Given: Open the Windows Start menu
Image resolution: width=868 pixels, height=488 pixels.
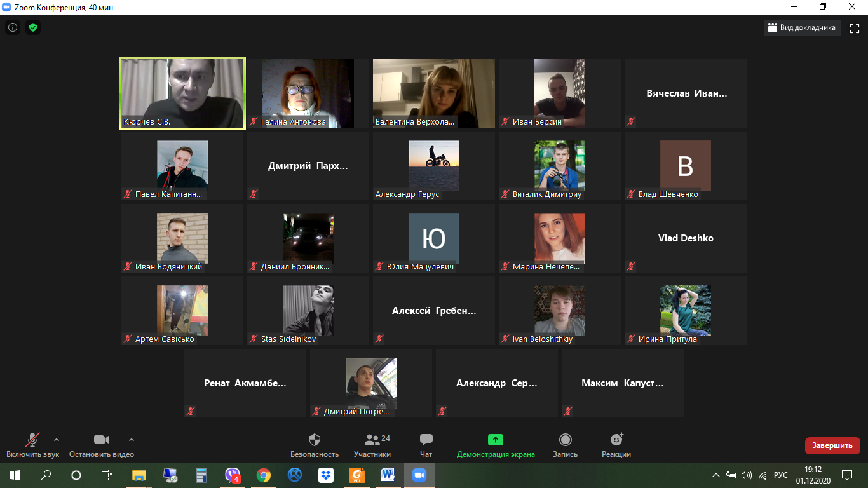Looking at the screenshot, I should (15, 475).
